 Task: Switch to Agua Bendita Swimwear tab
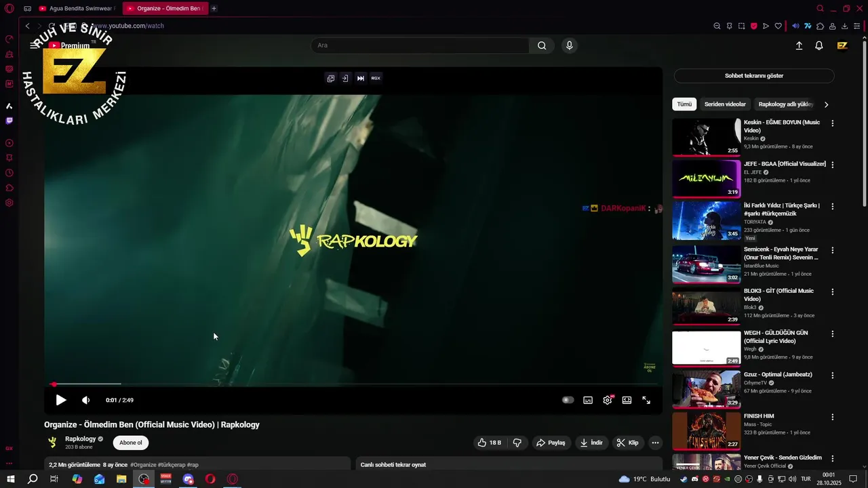[76, 9]
